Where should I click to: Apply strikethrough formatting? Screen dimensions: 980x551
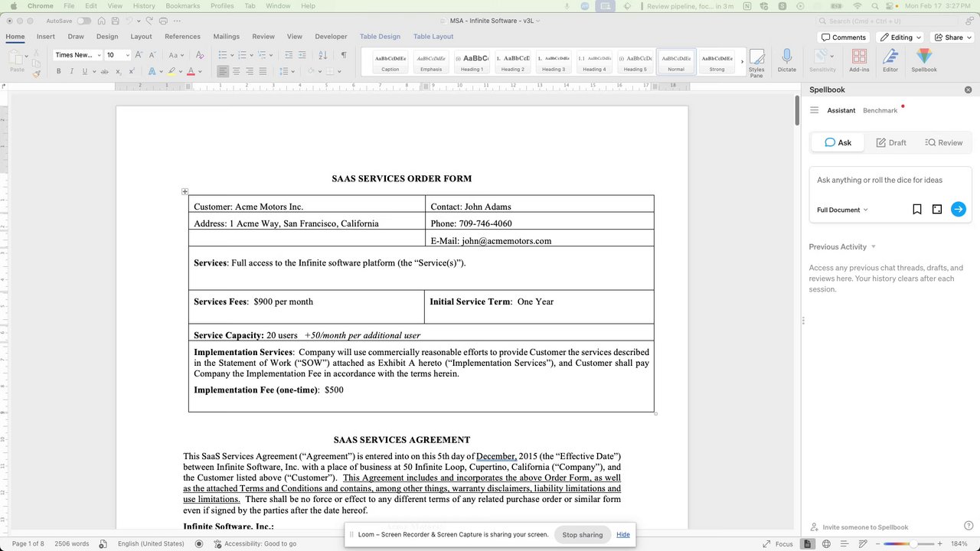[104, 71]
